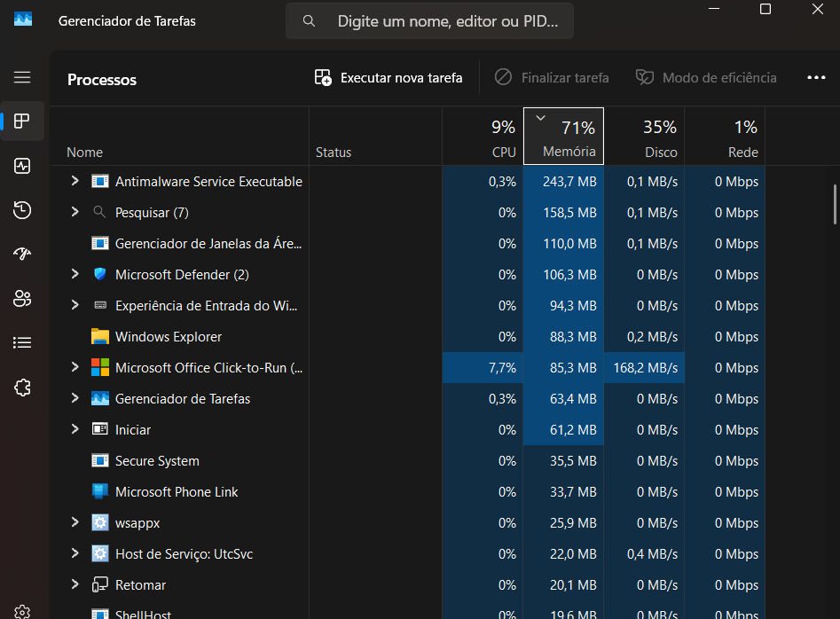Image resolution: width=840 pixels, height=619 pixels.
Task: Click Executar nova tarefa button
Action: (389, 78)
